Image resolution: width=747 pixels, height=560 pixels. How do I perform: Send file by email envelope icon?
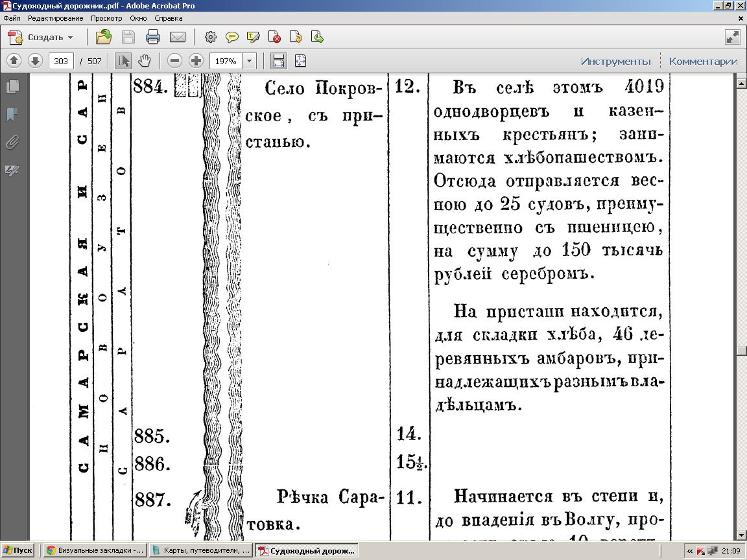pyautogui.click(x=178, y=37)
